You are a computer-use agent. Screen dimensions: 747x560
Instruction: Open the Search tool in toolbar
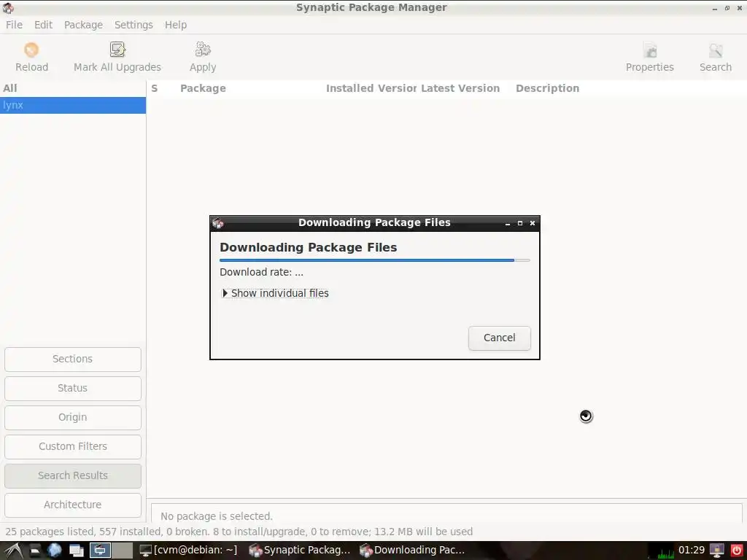click(x=715, y=58)
